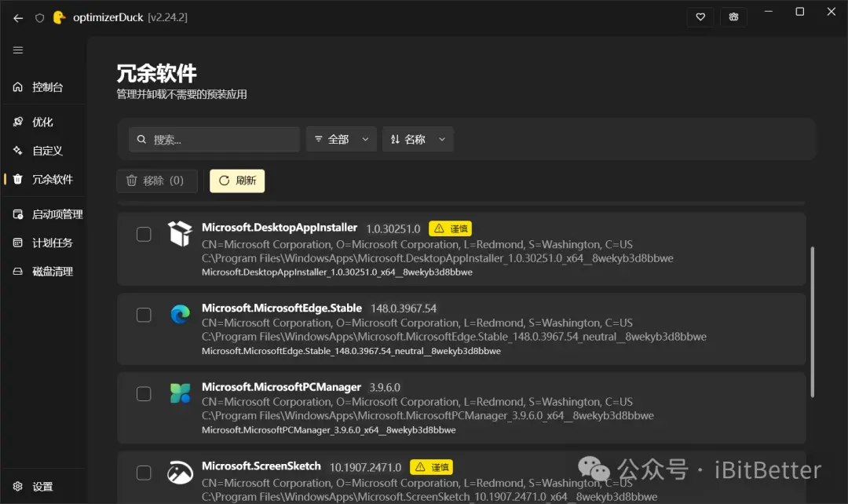Viewport: 848px width, 504px height.
Task: Click the 搜索 search input field
Action: 214,140
